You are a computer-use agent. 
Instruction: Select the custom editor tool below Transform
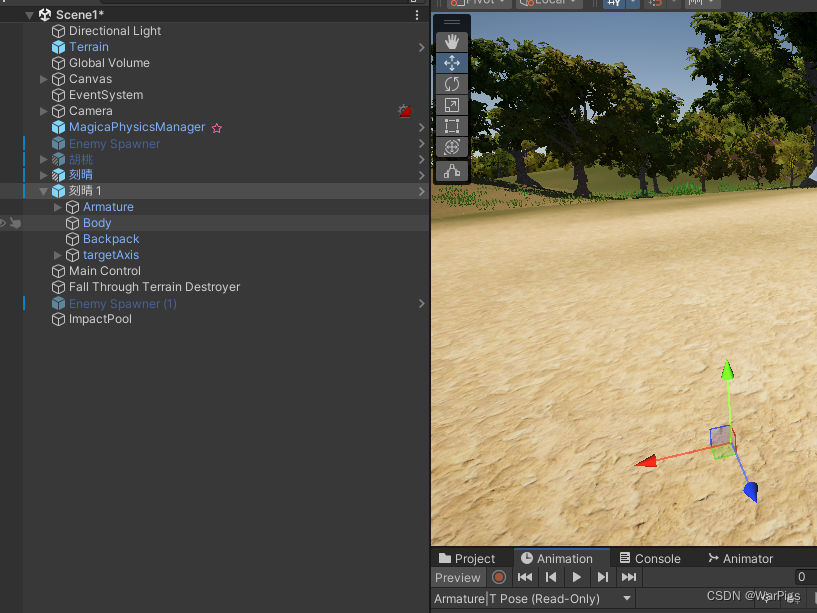[451, 170]
